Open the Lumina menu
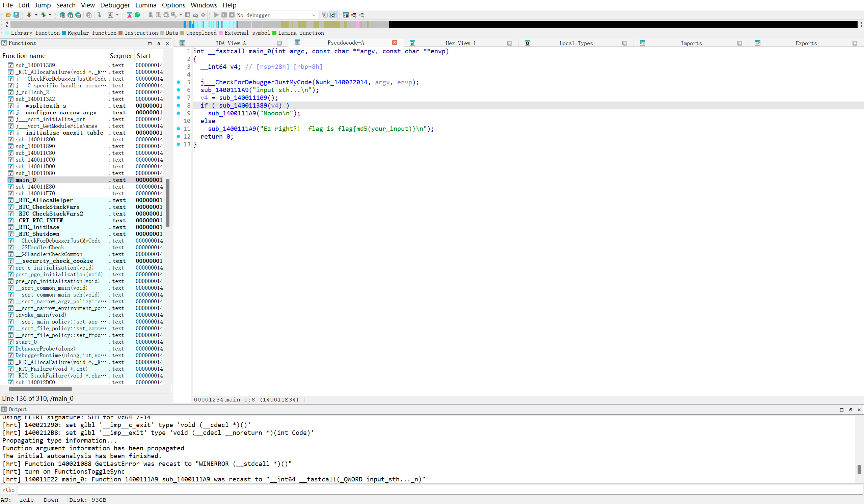The height and width of the screenshot is (504, 864). (x=146, y=5)
